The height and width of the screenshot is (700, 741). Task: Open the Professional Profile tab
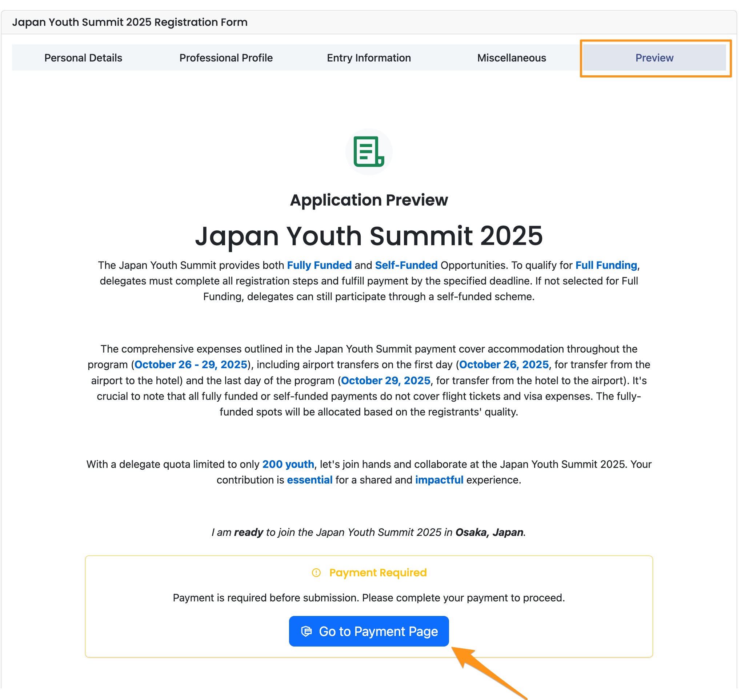tap(226, 57)
